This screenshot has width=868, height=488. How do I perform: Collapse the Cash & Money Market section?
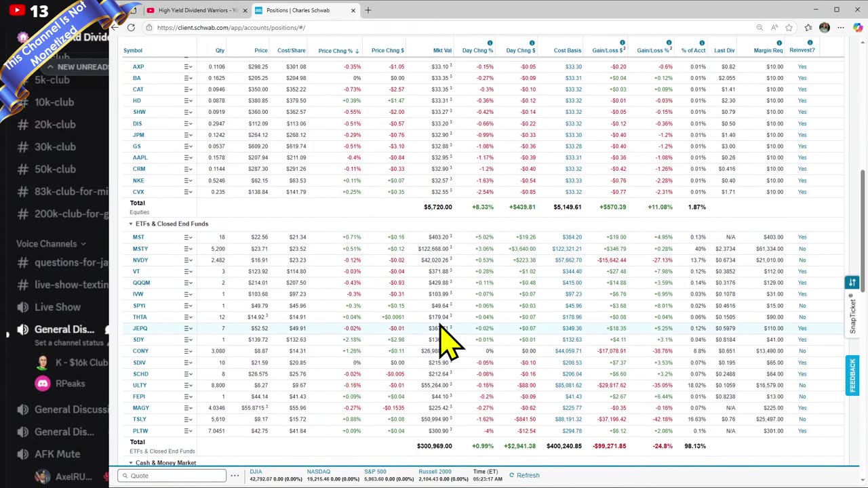pyautogui.click(x=131, y=463)
